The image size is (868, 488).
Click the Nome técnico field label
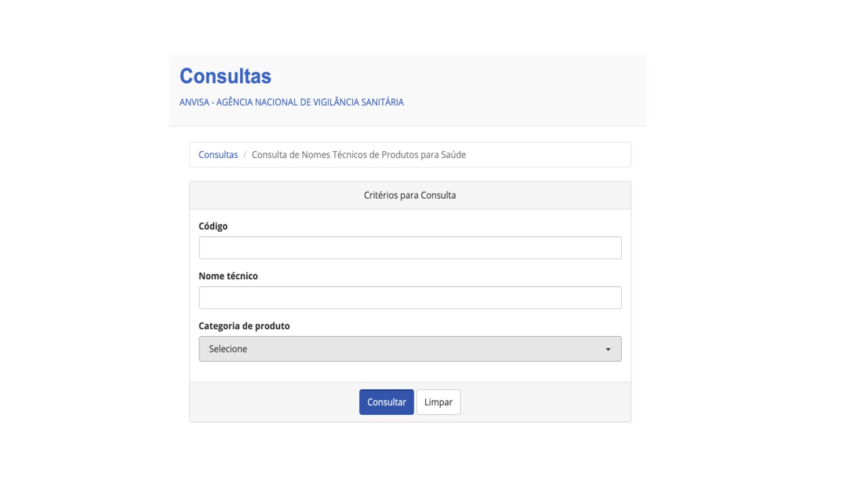[x=228, y=276]
